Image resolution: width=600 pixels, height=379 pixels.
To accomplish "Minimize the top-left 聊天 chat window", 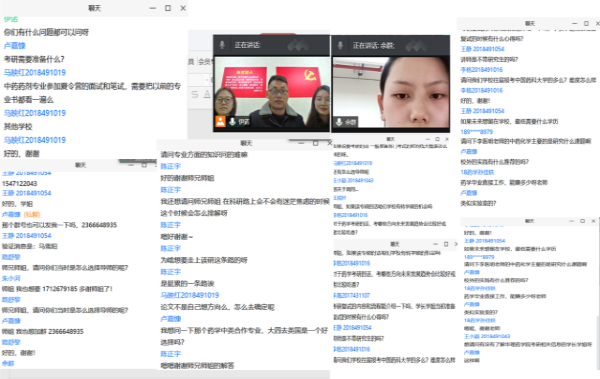I will click(x=152, y=8).
